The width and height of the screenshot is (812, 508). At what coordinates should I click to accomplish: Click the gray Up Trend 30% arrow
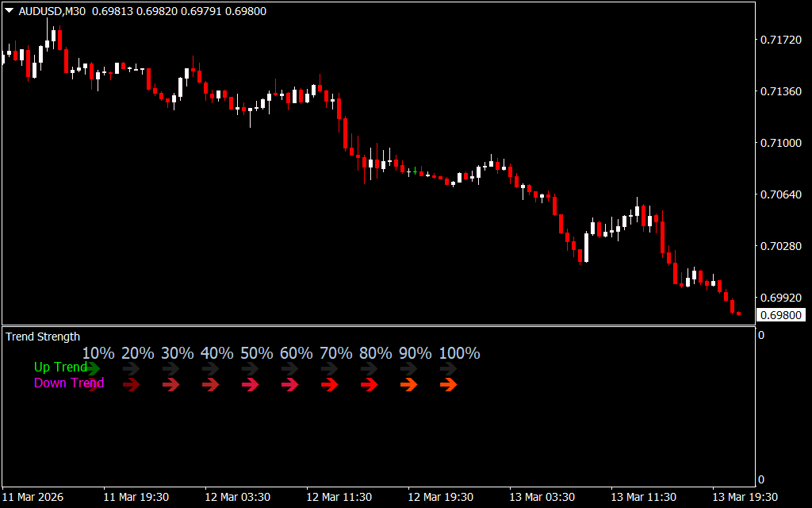(171, 368)
